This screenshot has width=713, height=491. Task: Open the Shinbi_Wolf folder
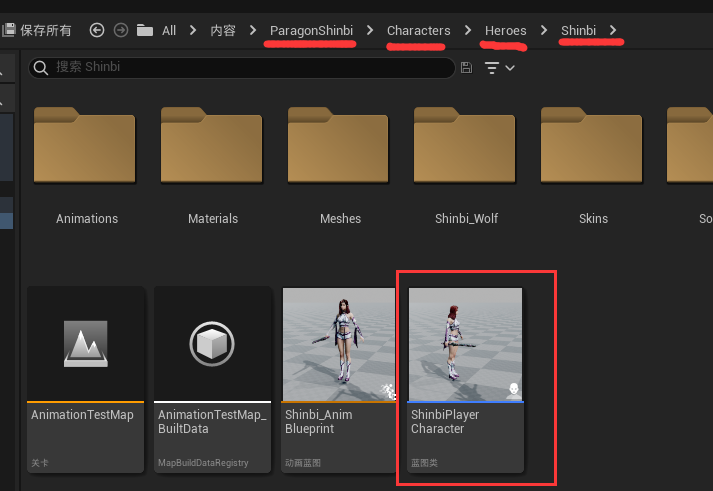tap(464, 145)
